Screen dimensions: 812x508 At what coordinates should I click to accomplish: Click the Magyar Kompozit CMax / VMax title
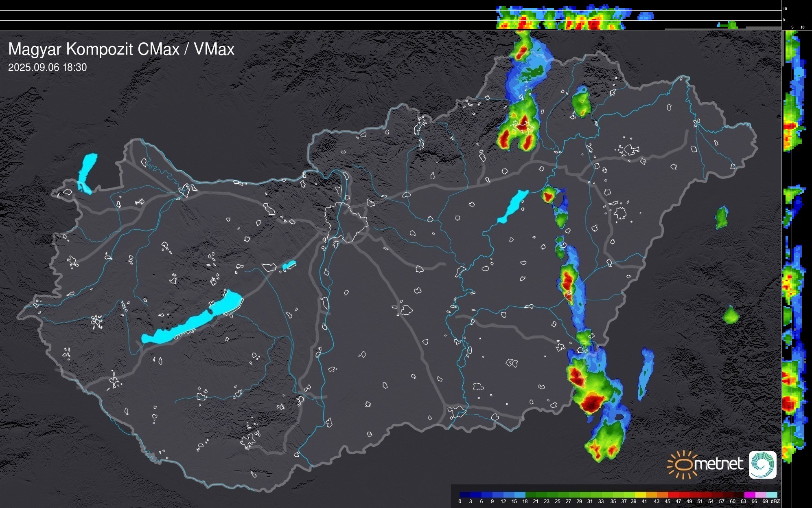pos(121,49)
